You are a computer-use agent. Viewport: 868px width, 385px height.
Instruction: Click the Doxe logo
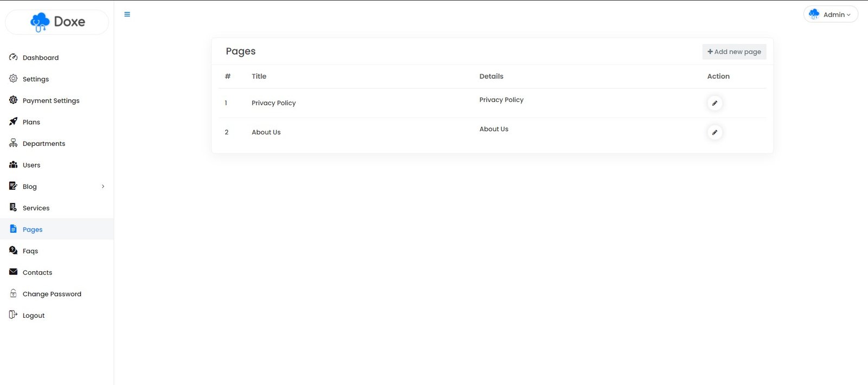click(x=58, y=22)
